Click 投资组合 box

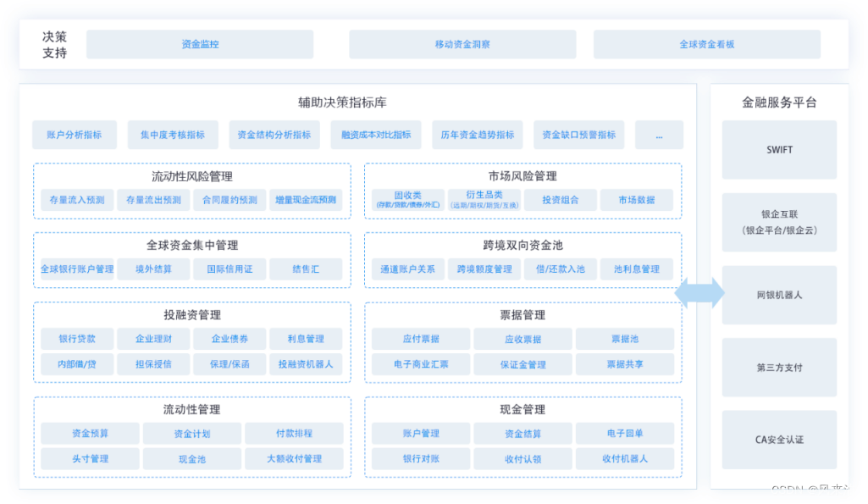click(x=561, y=200)
